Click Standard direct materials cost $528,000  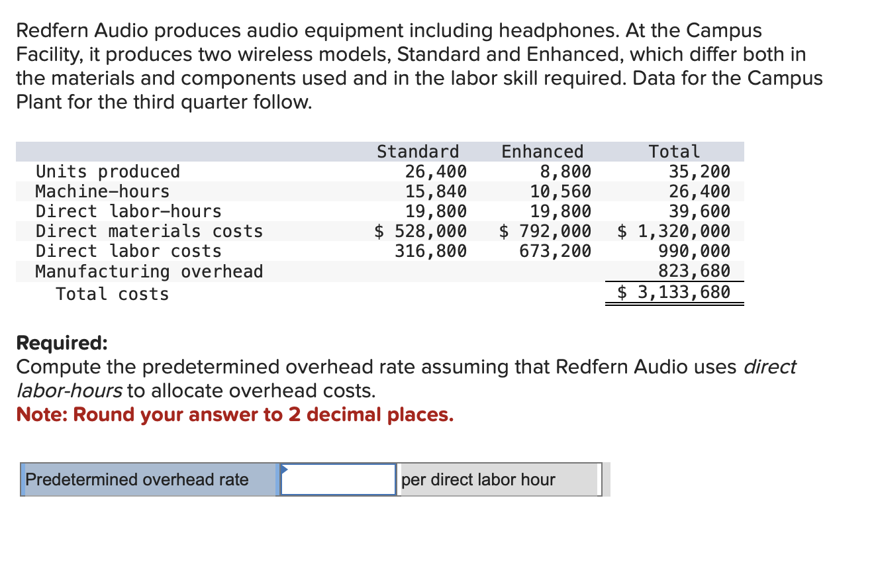[x=420, y=231]
